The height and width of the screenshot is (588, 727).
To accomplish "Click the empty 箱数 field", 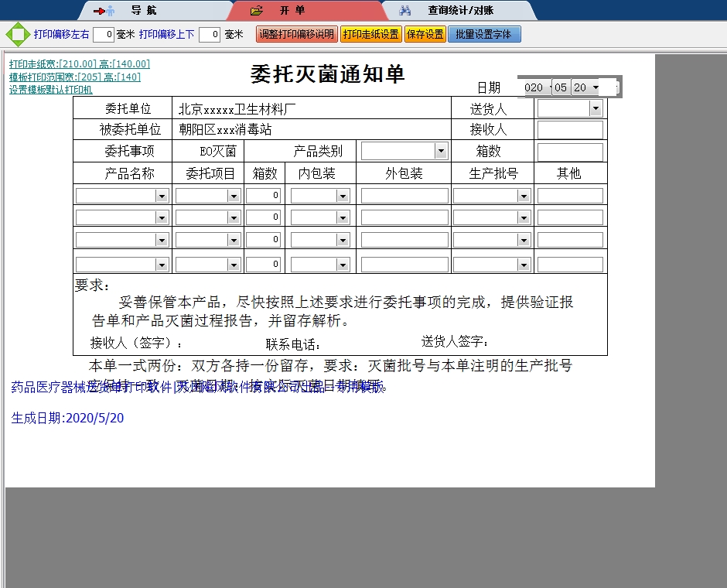I will [x=570, y=151].
